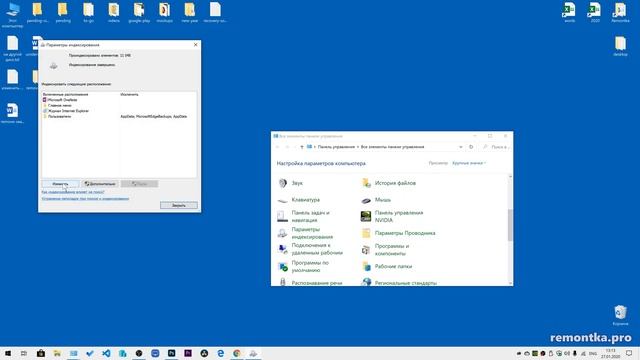
Task: Select Пользователи row in indexed locations
Action: [x=119, y=116]
